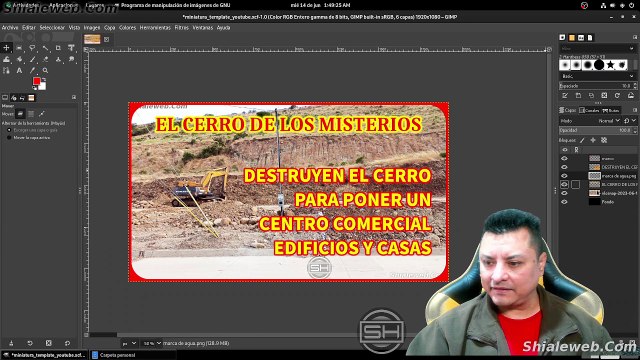Hide the 'DESTRUYEN EL CERRO' text layer
Viewport: 640px width, 360px height.
(564, 167)
